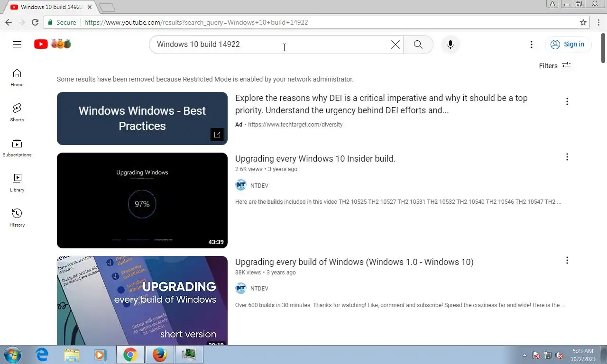Click the Chrome profile icon in title bar
This screenshot has height=364, width=607.
[x=552, y=4]
